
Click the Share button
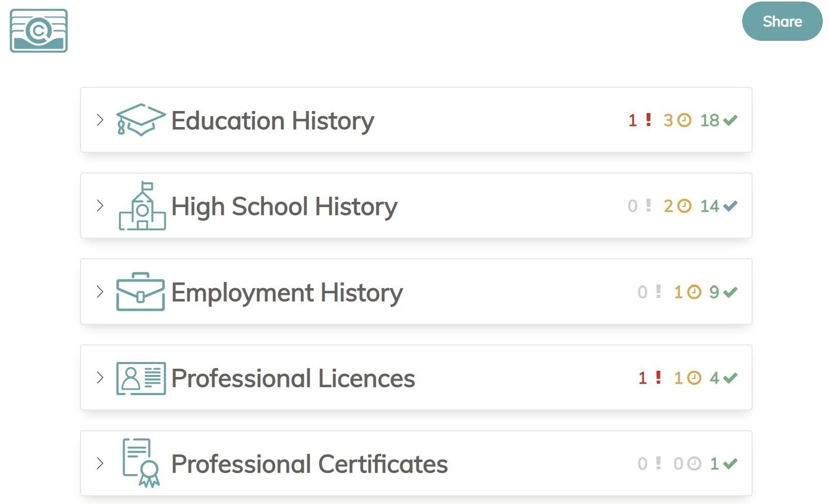(x=782, y=22)
